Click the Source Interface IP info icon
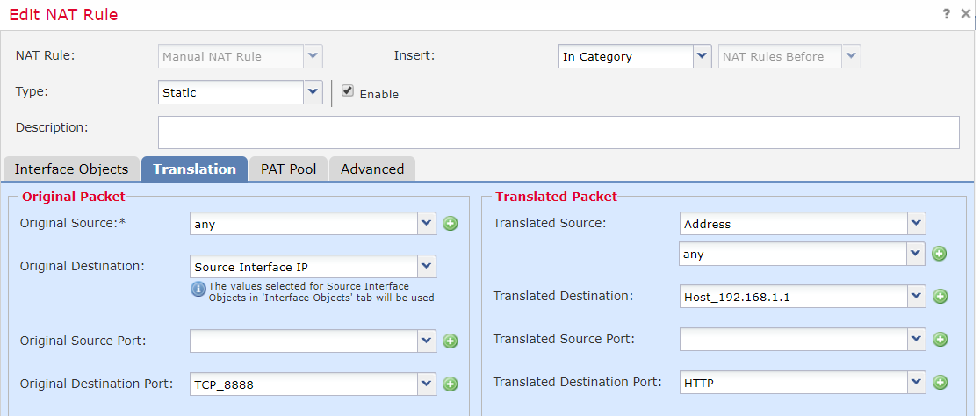This screenshot has width=980, height=416. pyautogui.click(x=198, y=289)
